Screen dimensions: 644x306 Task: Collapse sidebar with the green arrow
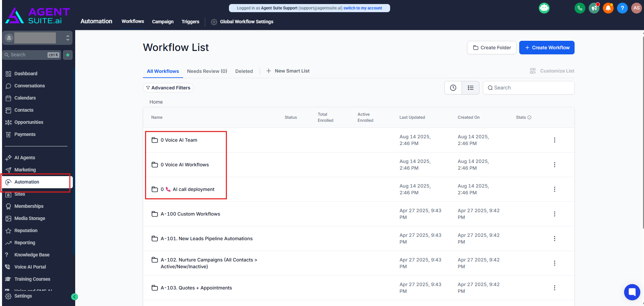click(x=75, y=297)
